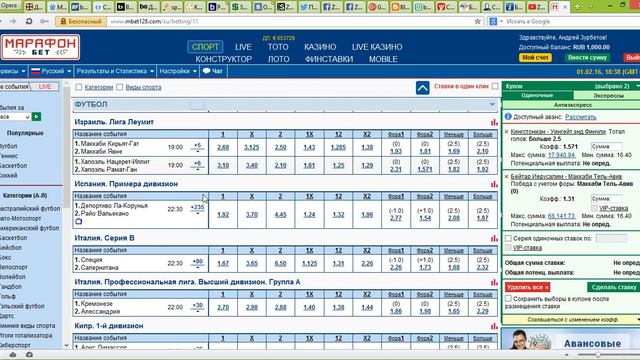640x360 pixels.
Task: Open the Русский language dropdown
Action: point(51,71)
